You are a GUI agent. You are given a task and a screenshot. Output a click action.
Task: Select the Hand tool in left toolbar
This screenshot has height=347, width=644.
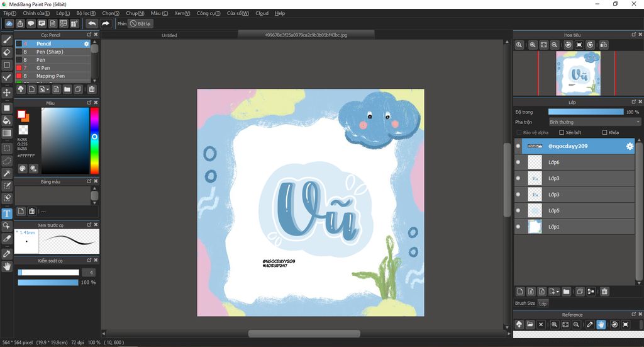6,266
